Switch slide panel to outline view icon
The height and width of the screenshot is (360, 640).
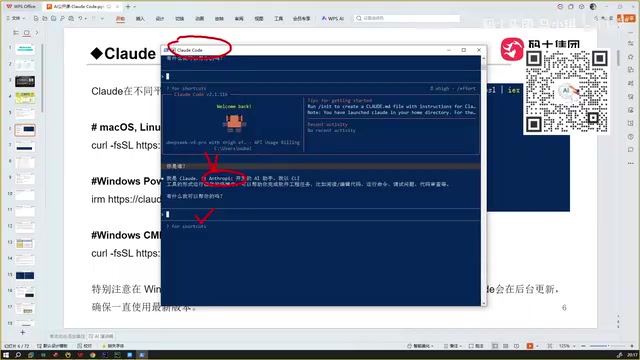click(x=16, y=33)
